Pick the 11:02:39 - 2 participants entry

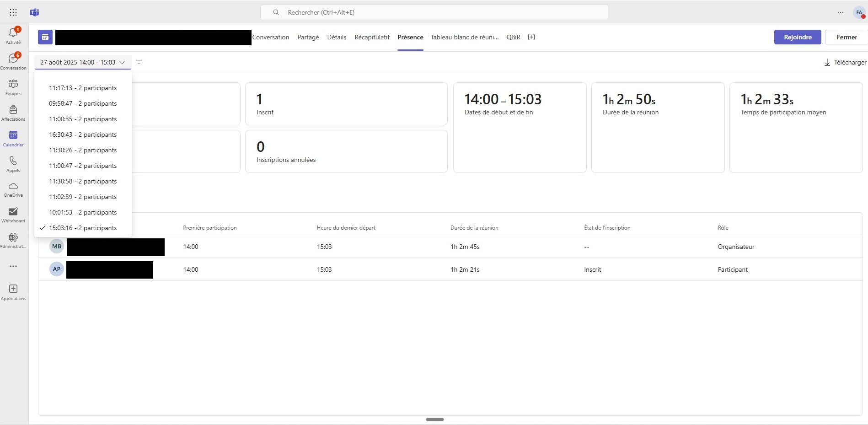point(83,197)
